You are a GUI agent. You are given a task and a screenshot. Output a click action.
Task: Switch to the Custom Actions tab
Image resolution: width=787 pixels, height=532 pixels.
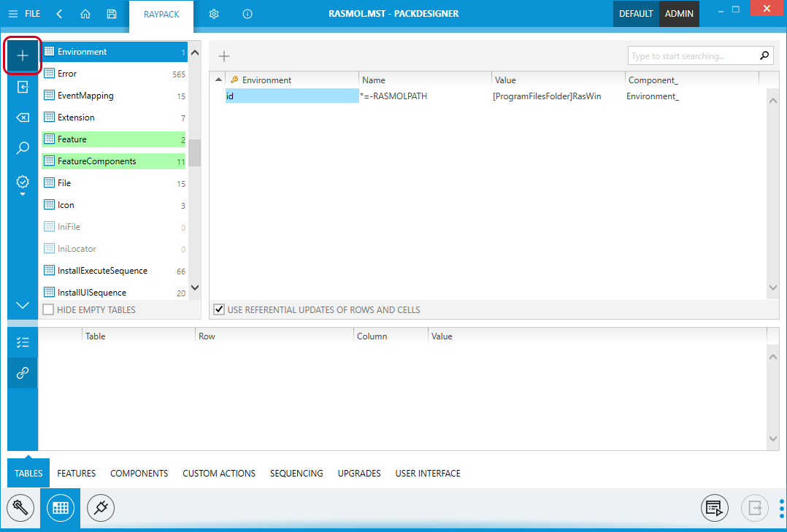tap(219, 474)
